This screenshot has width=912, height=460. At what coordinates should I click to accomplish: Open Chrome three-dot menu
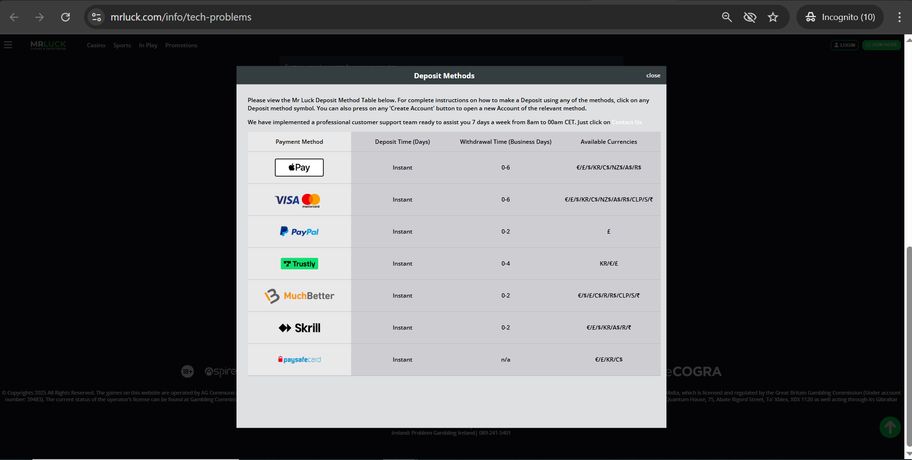pos(899,17)
